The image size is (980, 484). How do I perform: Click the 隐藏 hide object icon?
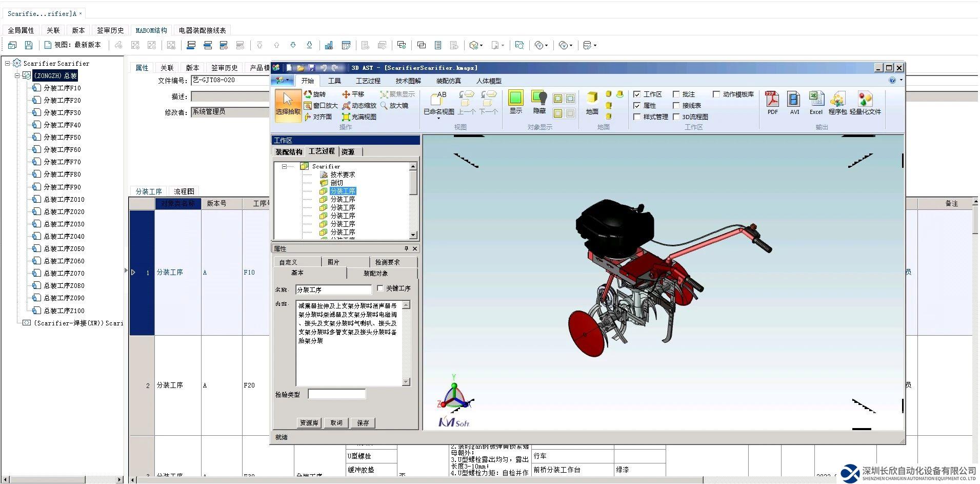[x=539, y=102]
